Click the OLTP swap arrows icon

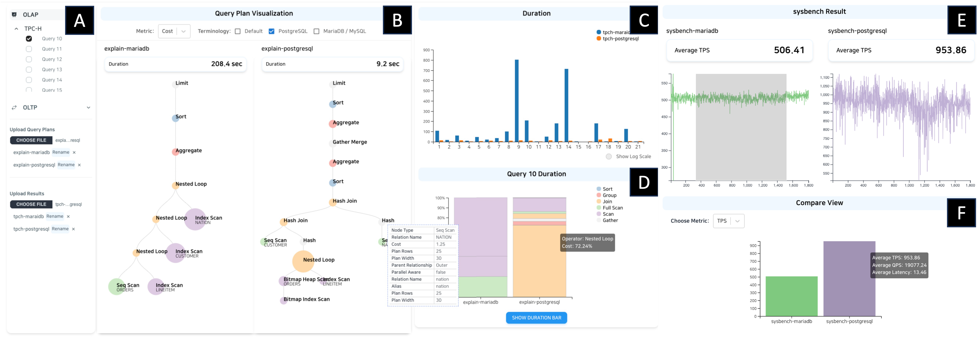tap(14, 108)
